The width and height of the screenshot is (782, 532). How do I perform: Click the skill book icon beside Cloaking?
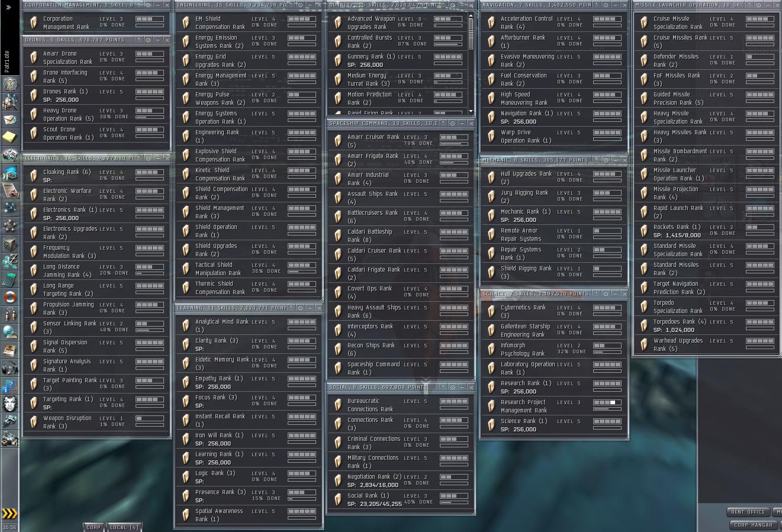34,176
